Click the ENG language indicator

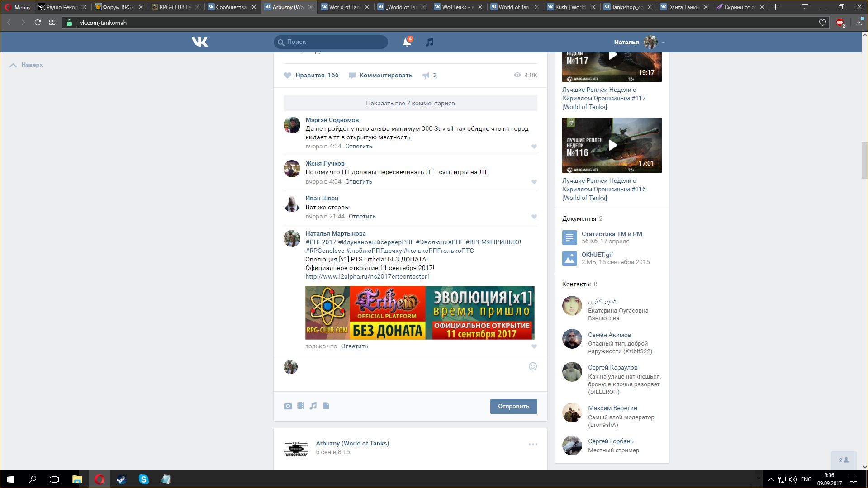point(806,479)
